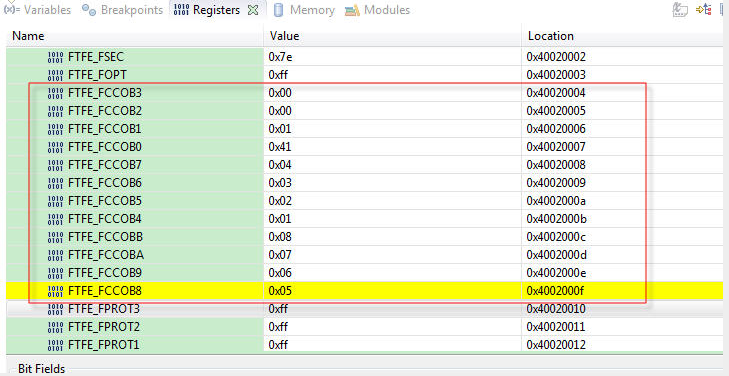This screenshot has height=376, width=729.
Task: Click the register icon beside FTFE_FCCOB8
Action: point(55,291)
